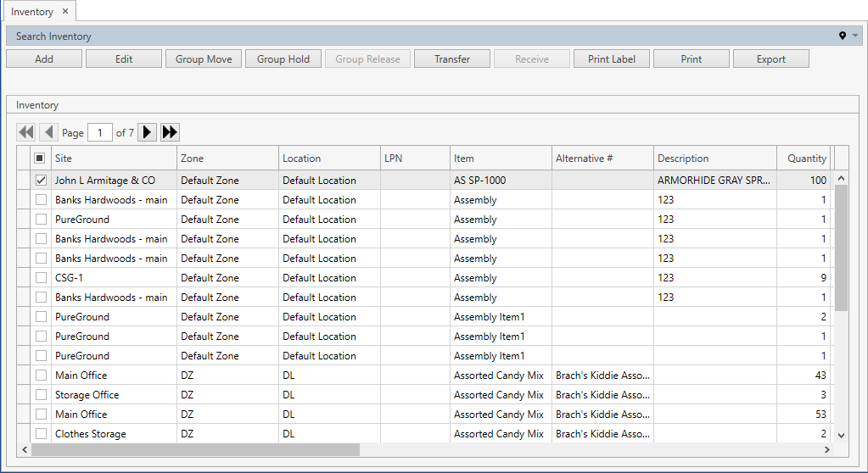This screenshot has width=868, height=473.
Task: Jump to the first inventory page
Action: [x=25, y=132]
